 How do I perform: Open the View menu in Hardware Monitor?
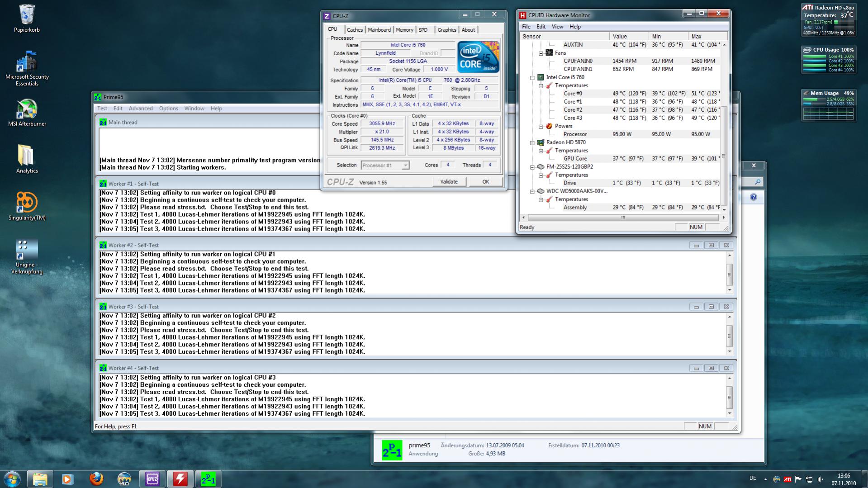(557, 27)
